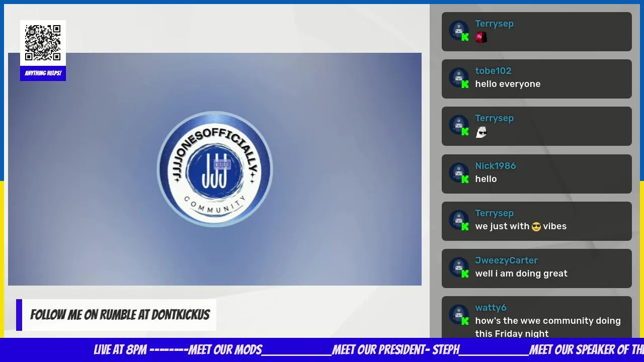Click tobe102's chat avatar
The width and height of the screenshot is (644, 362).
(x=458, y=78)
